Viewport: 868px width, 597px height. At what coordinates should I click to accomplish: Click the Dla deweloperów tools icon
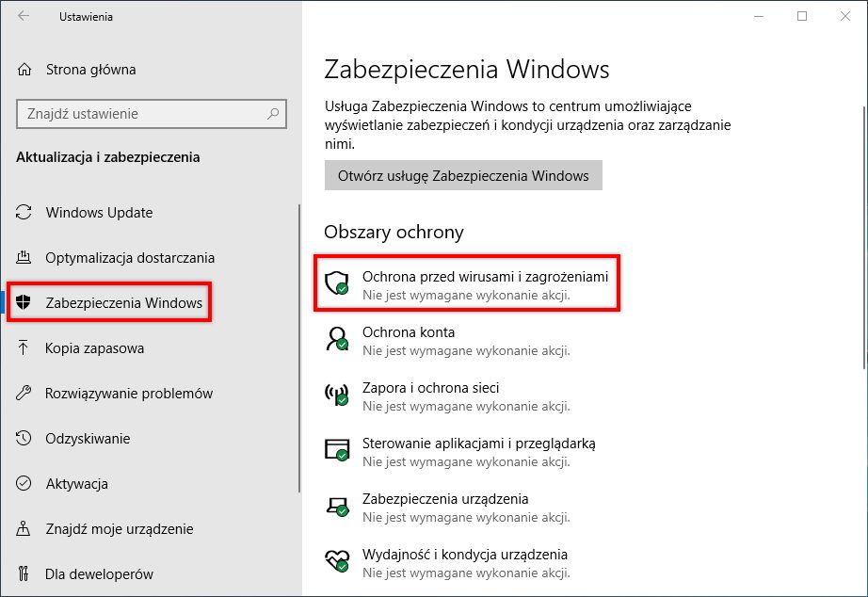(23, 573)
